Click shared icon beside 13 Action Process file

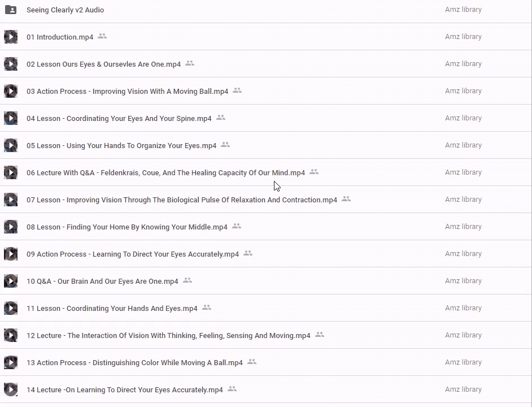click(x=252, y=362)
